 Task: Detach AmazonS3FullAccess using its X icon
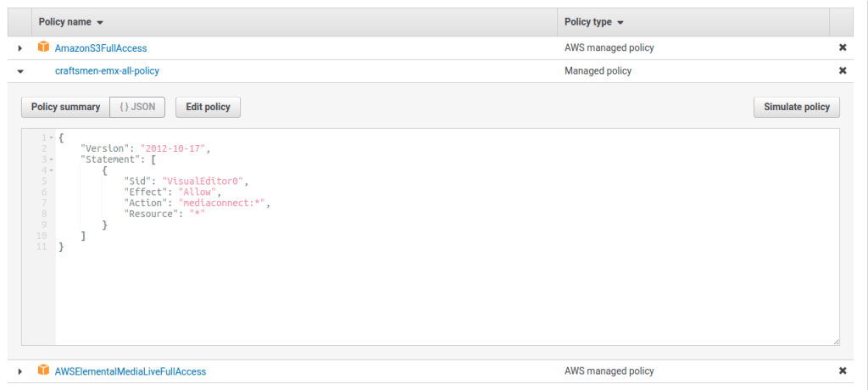click(842, 47)
